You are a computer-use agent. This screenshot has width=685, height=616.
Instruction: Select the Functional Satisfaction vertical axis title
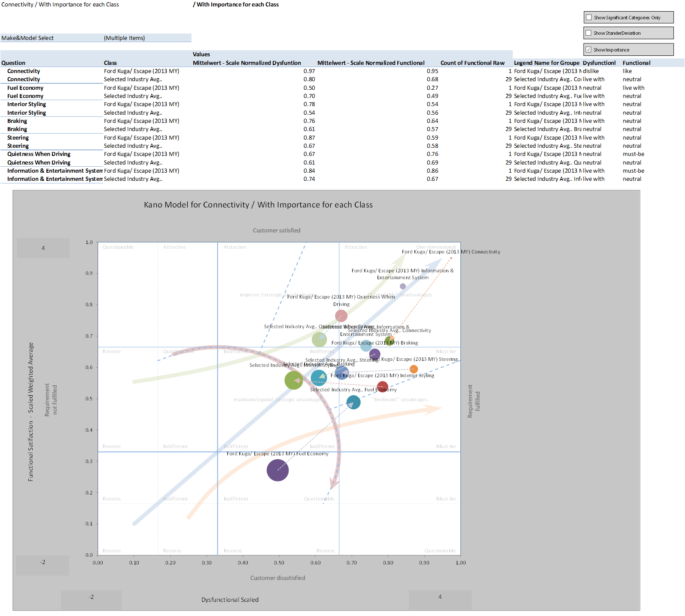tap(31, 412)
